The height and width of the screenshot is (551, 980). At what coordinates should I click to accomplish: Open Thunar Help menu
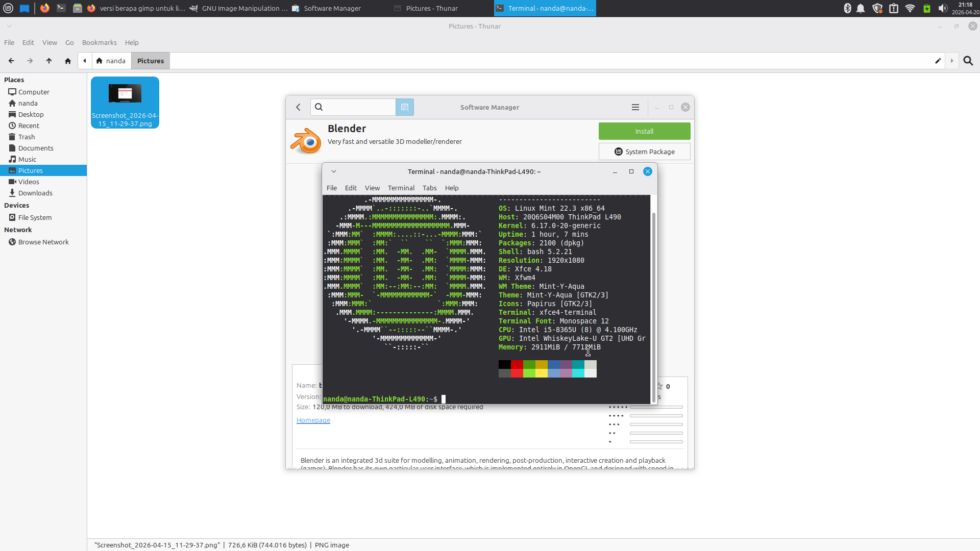[x=132, y=42]
